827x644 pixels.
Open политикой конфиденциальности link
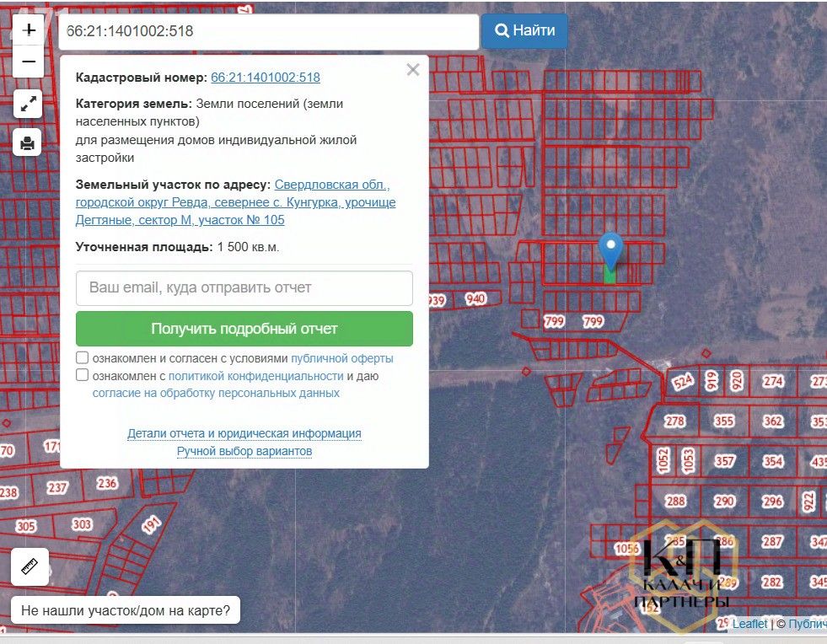(255, 376)
